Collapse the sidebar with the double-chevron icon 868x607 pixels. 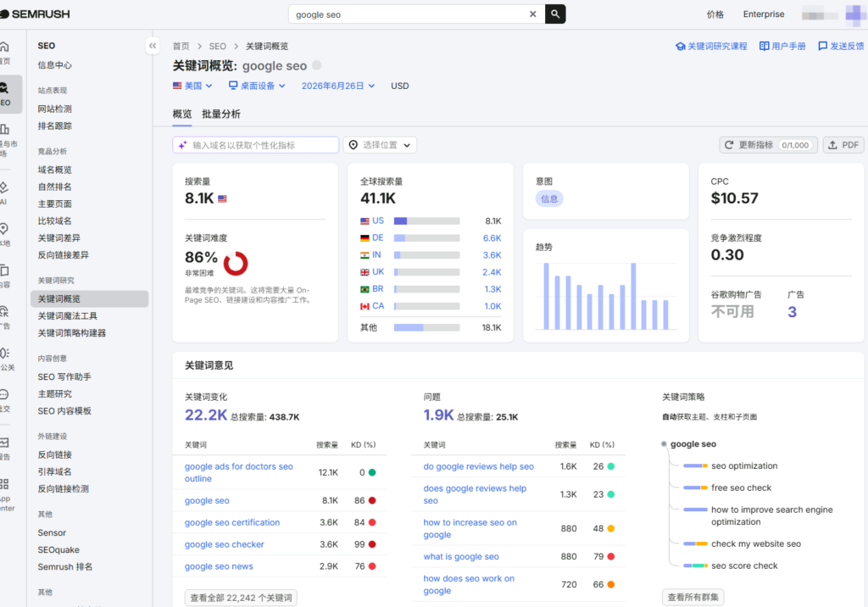coord(153,46)
